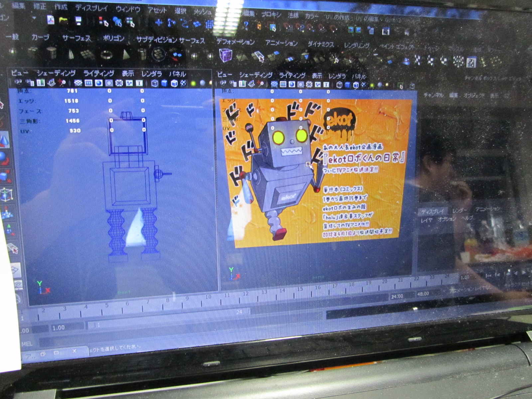Enable Smooth Shade All in persp panel toolbar
The width and height of the screenshot is (532, 399).
pyautogui.click(x=348, y=85)
